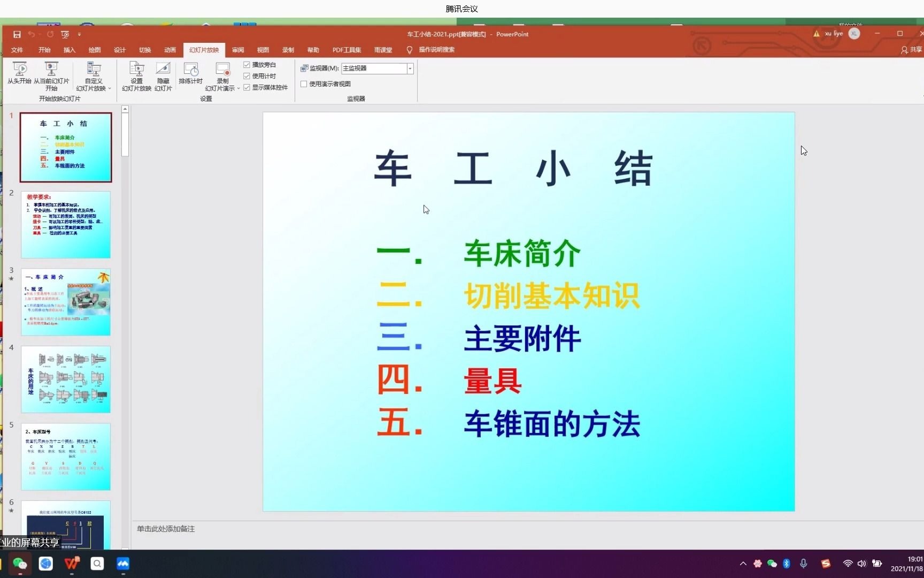Start slideshow from current slide (从当前幻灯片开始)

click(x=51, y=76)
